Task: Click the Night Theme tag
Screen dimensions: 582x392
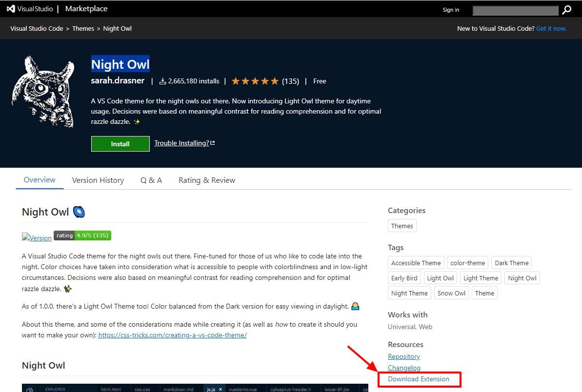Action: pos(409,293)
